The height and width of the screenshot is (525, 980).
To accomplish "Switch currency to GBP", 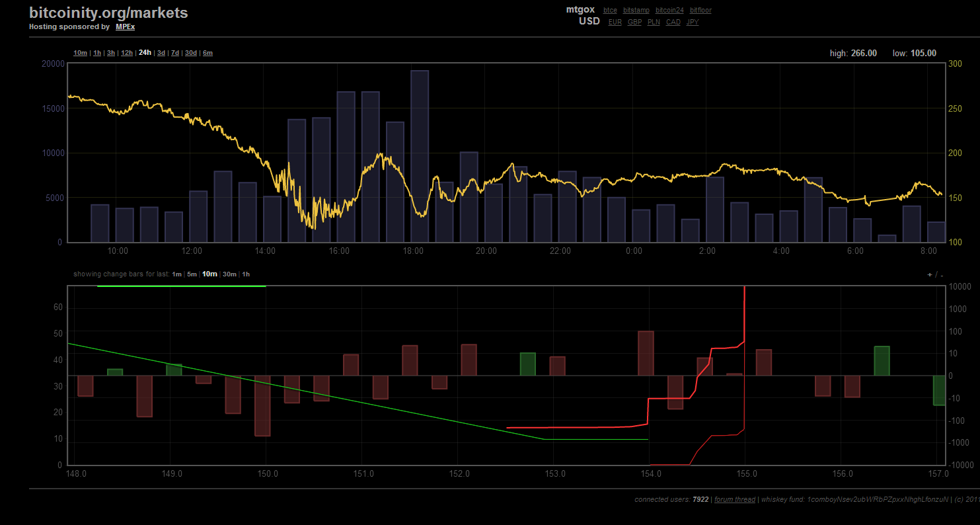I will 634,22.
